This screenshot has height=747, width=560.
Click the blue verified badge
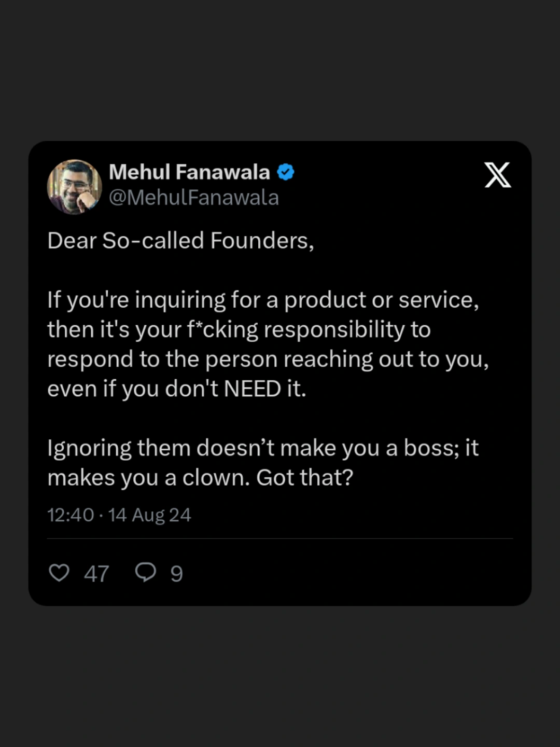click(x=286, y=172)
